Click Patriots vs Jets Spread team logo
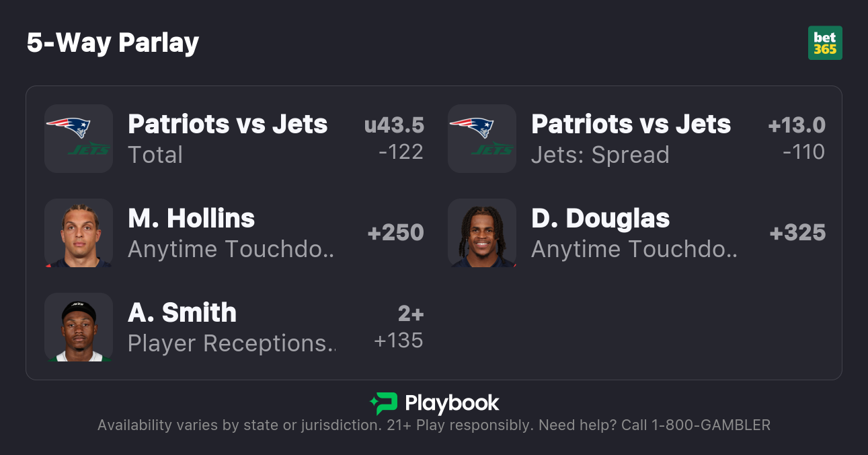Screen dimensions: 868x455 point(482,139)
